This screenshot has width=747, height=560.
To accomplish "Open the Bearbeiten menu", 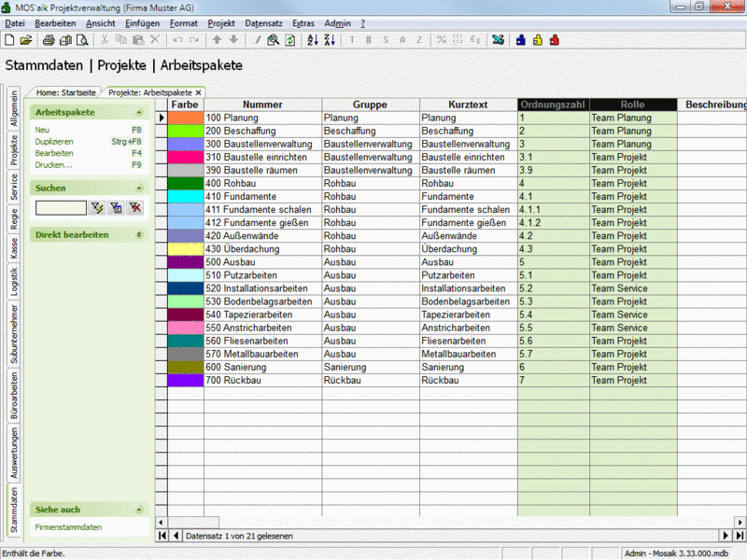I will click(55, 23).
